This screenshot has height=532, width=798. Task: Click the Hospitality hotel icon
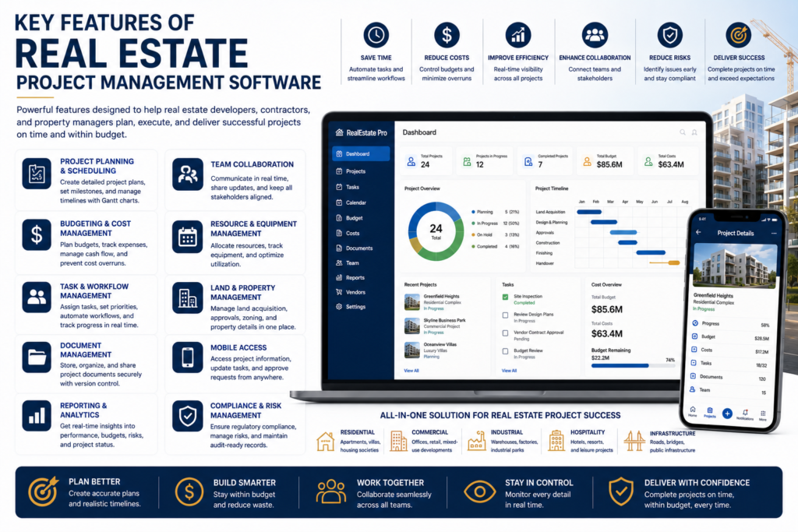pos(556,440)
